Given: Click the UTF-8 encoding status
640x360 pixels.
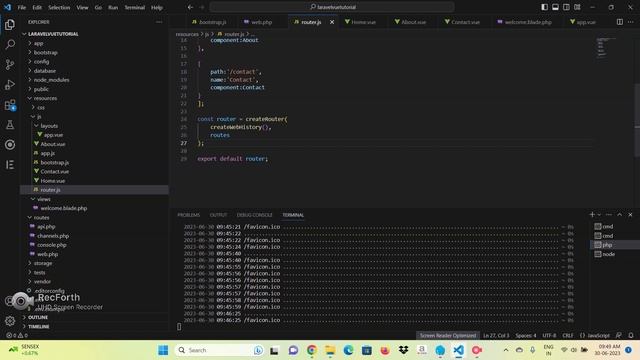Looking at the screenshot, I should (549, 336).
